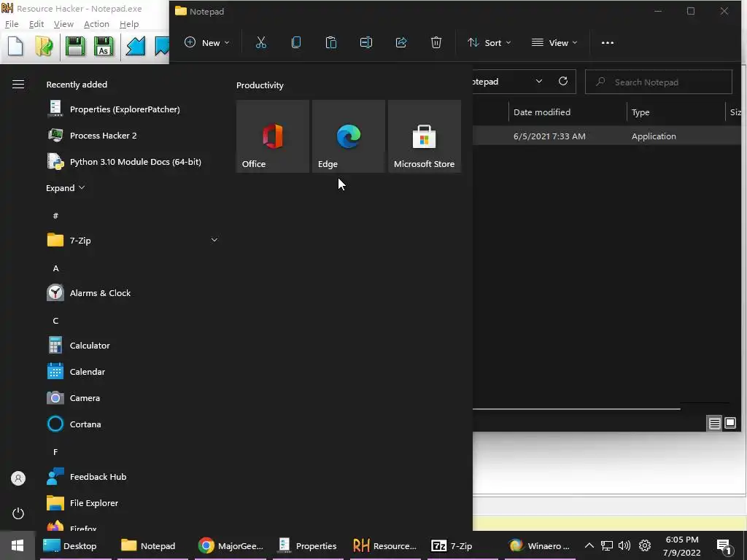
Task: Open the New dropdown in Explorer
Action: (x=206, y=42)
